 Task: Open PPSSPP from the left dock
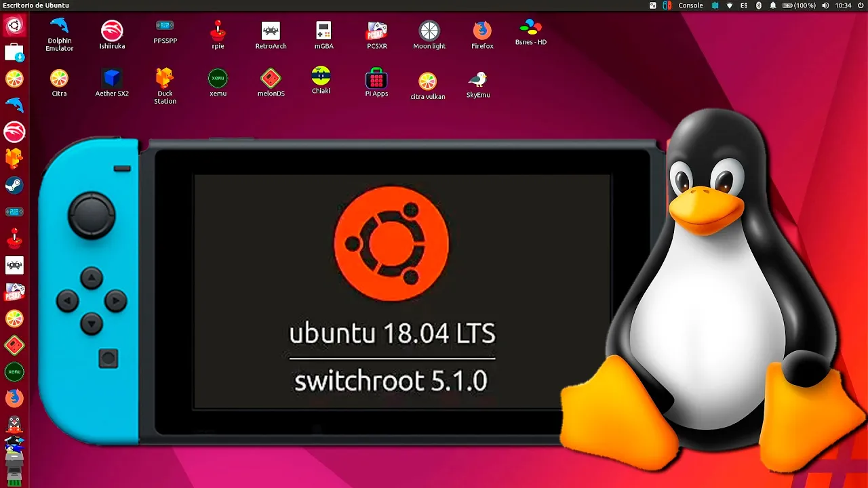point(14,211)
